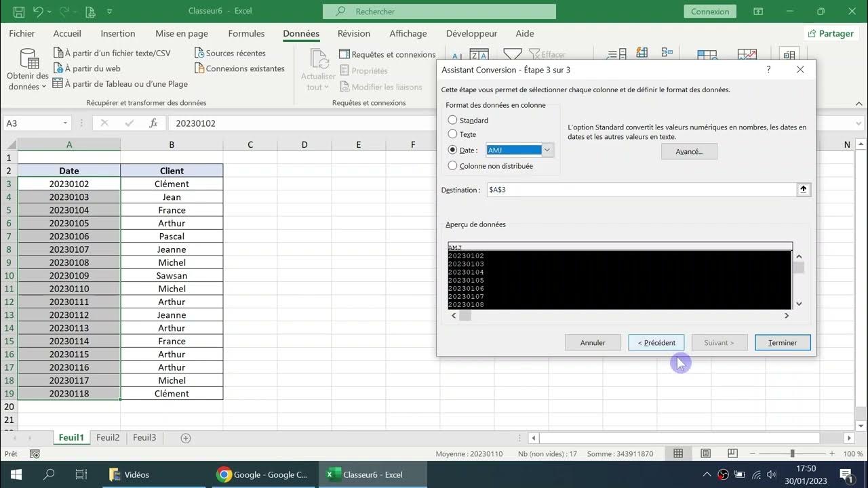Switch to sheet Feuil2
868x488 pixels.
[x=108, y=438]
